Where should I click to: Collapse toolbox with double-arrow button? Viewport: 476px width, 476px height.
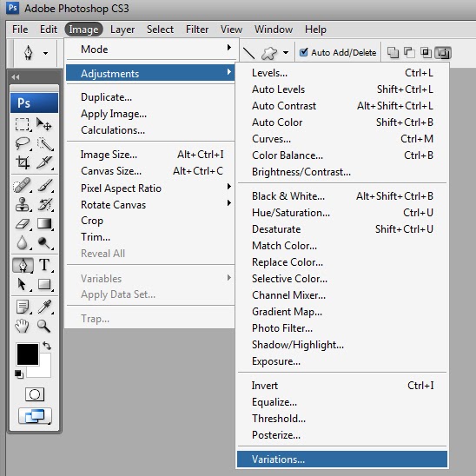tap(15, 77)
